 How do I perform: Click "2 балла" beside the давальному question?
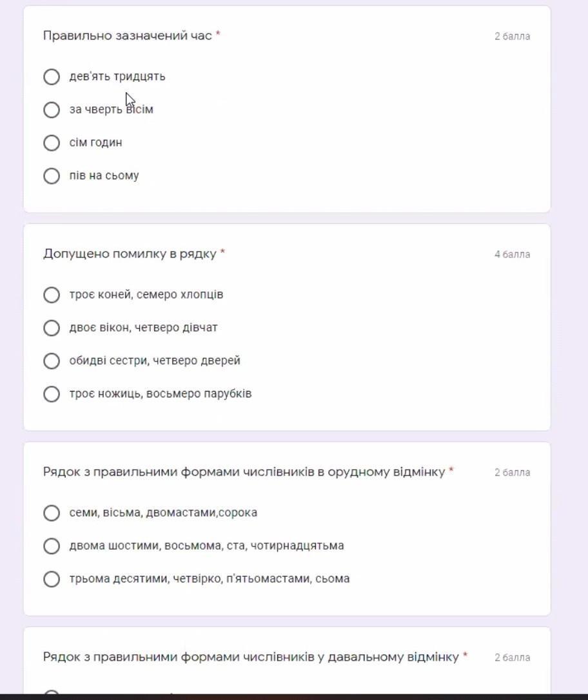(512, 657)
